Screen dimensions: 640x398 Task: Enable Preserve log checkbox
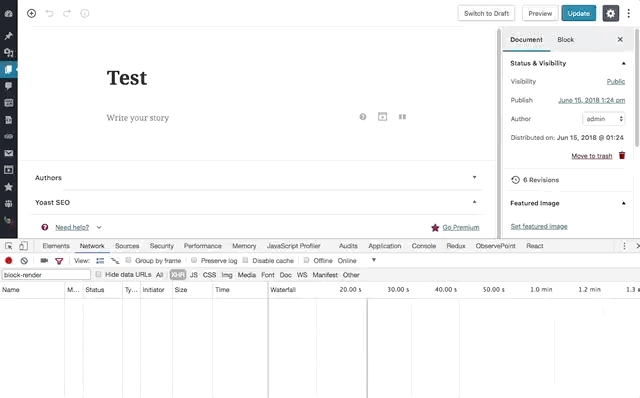194,260
